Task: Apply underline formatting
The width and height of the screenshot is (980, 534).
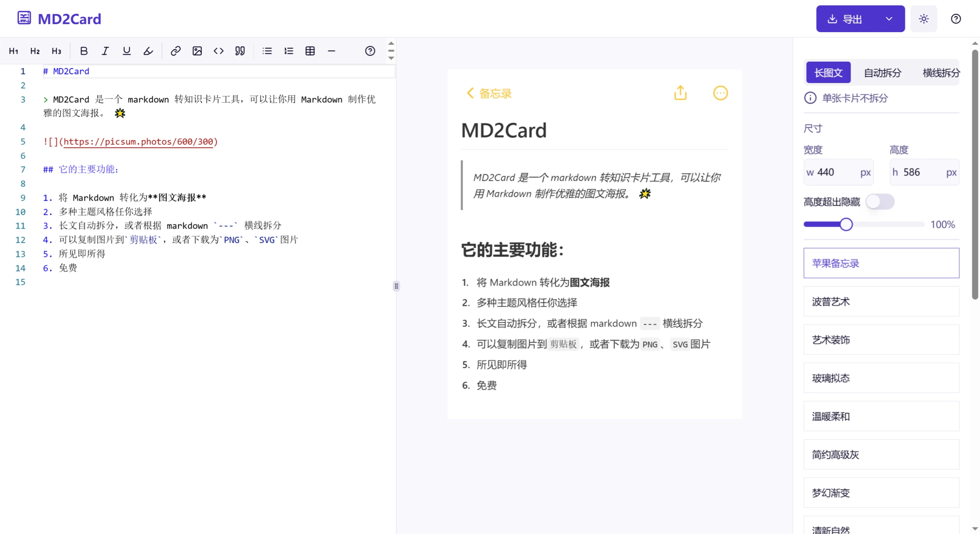Action: (126, 51)
